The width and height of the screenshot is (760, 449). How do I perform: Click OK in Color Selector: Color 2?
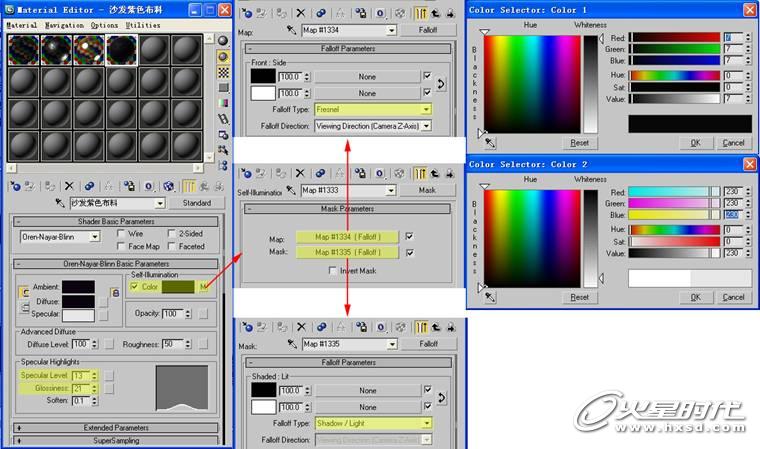pos(696,297)
